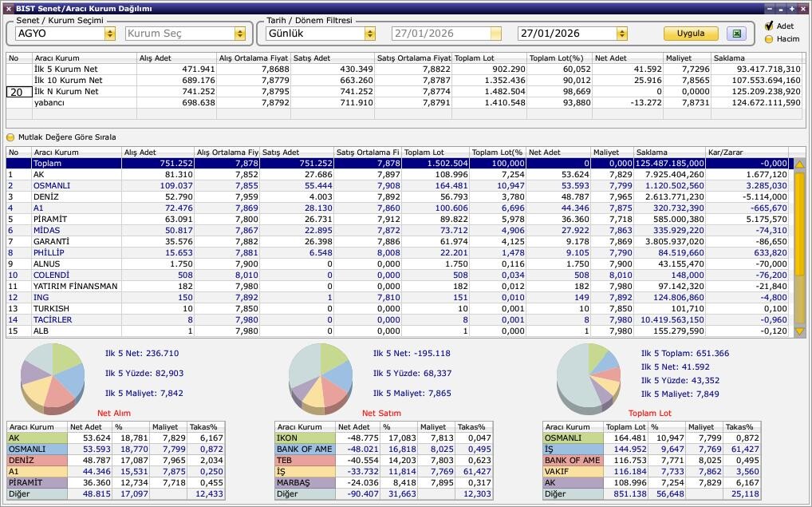Open the Günlük period dropdown

pyautogui.click(x=369, y=34)
